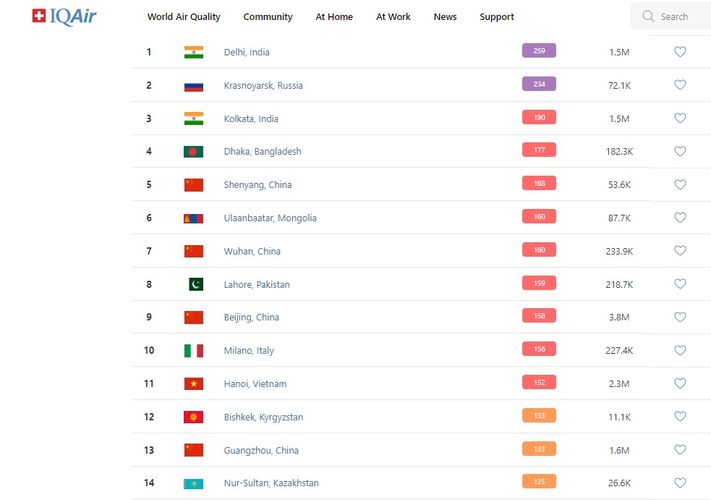Screen dimensions: 711x500
Task: Click the IQAir logo
Action: coord(64,16)
